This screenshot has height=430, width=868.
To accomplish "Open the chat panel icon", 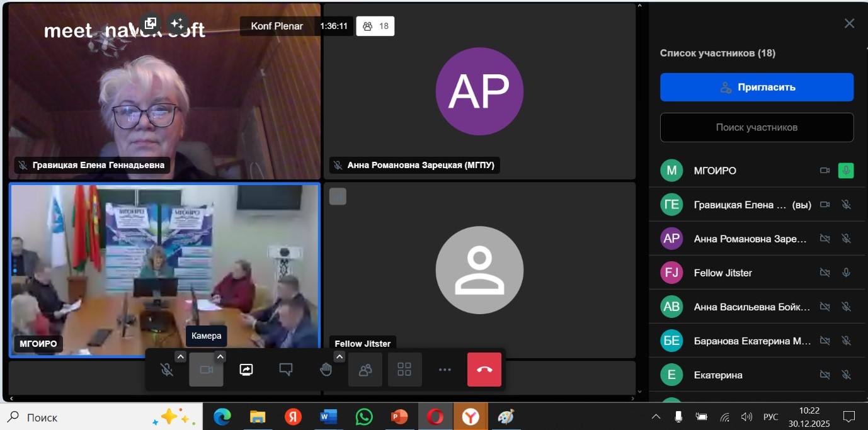I will [x=285, y=370].
